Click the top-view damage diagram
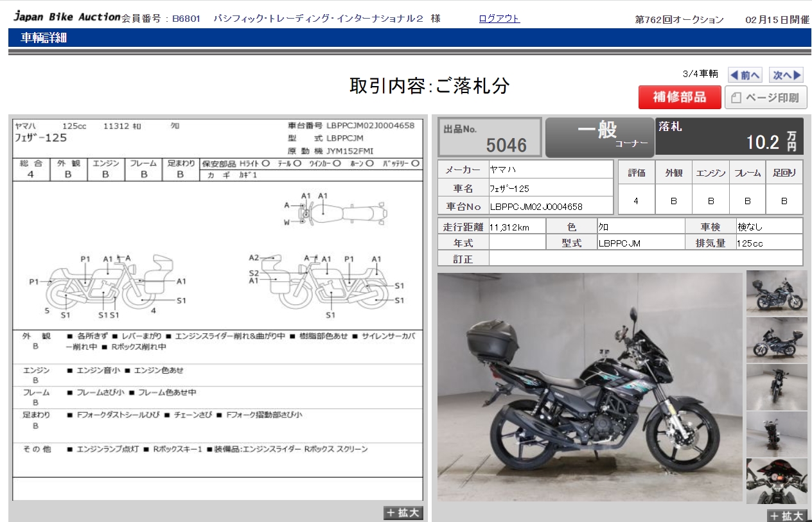Screen dimensions: 812x522 pyautogui.click(x=342, y=210)
